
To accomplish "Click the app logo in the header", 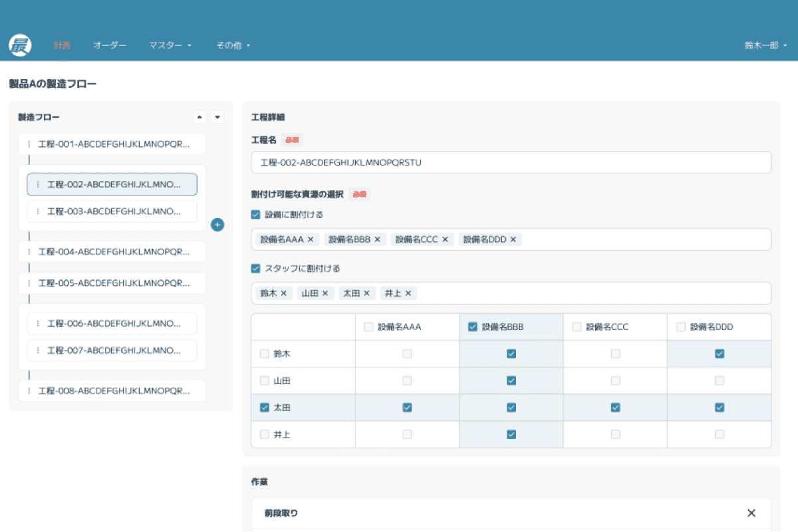I will [x=19, y=45].
